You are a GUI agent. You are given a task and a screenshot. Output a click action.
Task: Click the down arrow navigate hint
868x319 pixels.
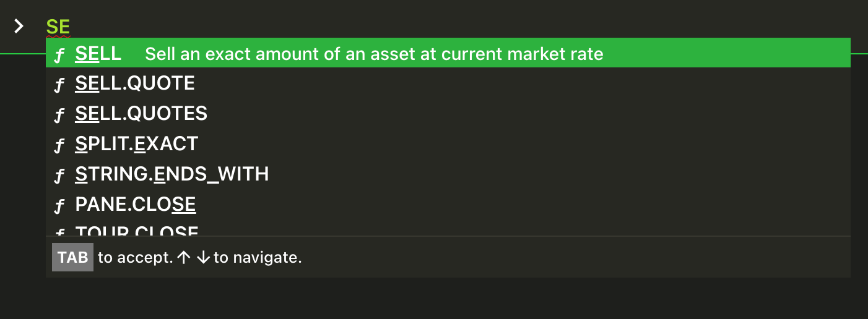pos(202,258)
